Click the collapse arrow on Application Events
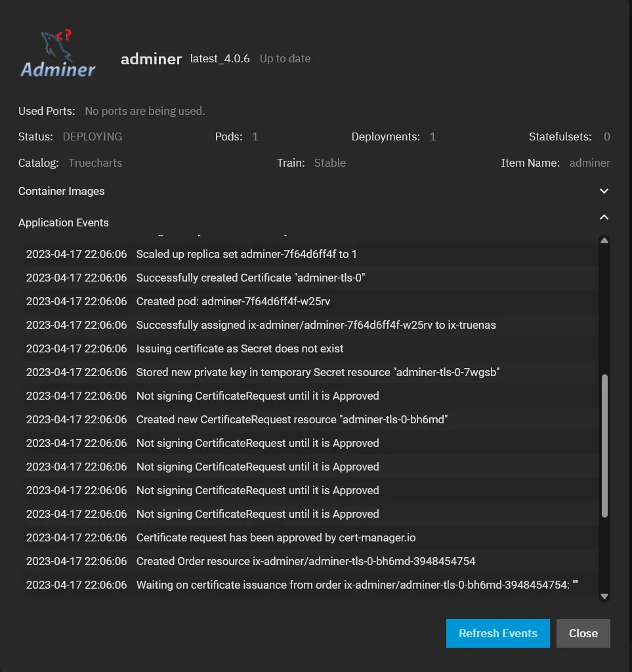The image size is (632, 672). pos(603,217)
